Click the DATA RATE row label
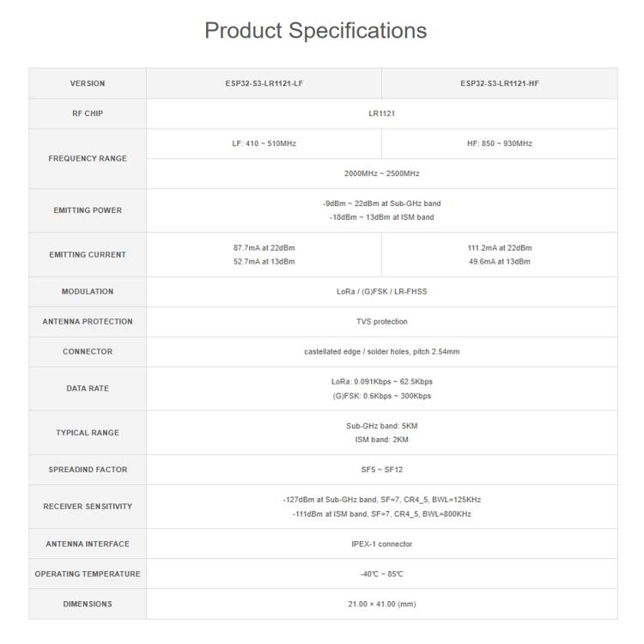Viewport: 644px width, 644px height. (88, 388)
